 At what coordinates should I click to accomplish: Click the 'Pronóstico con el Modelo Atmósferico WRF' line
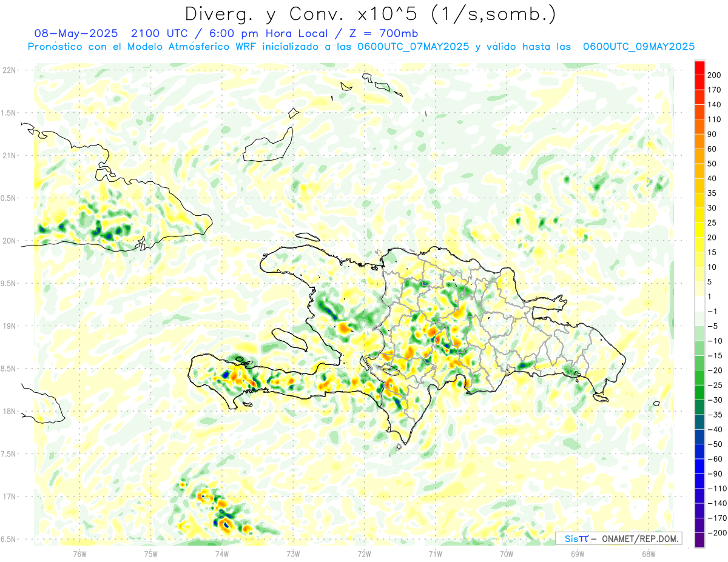[143, 47]
